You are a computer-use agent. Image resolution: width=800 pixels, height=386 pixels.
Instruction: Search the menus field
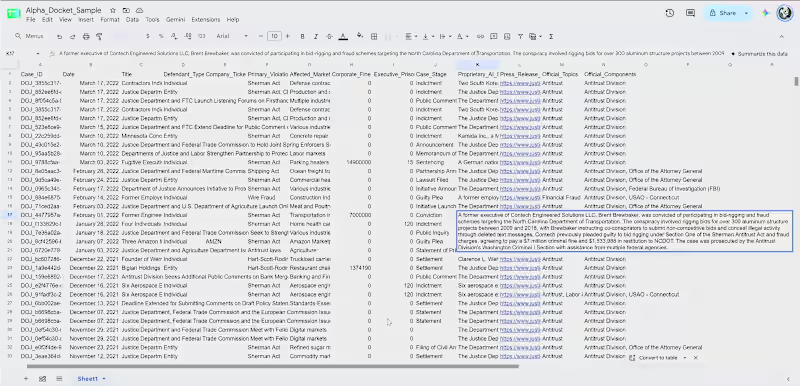(x=30, y=37)
